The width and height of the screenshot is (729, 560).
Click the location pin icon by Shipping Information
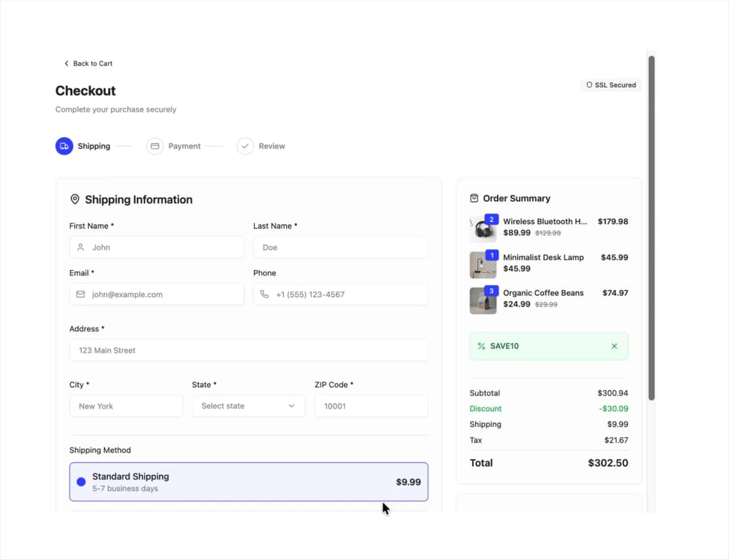click(74, 199)
